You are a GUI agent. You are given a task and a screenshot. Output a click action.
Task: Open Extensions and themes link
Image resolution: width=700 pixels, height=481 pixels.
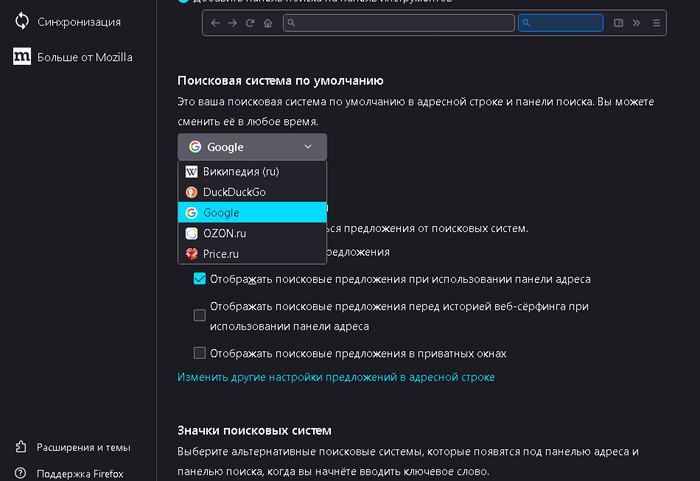(x=72, y=447)
